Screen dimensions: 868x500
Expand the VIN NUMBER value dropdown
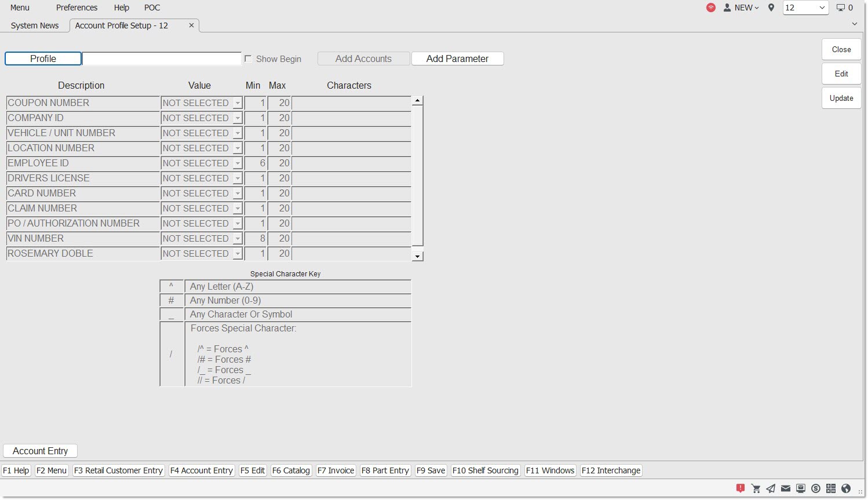point(237,239)
